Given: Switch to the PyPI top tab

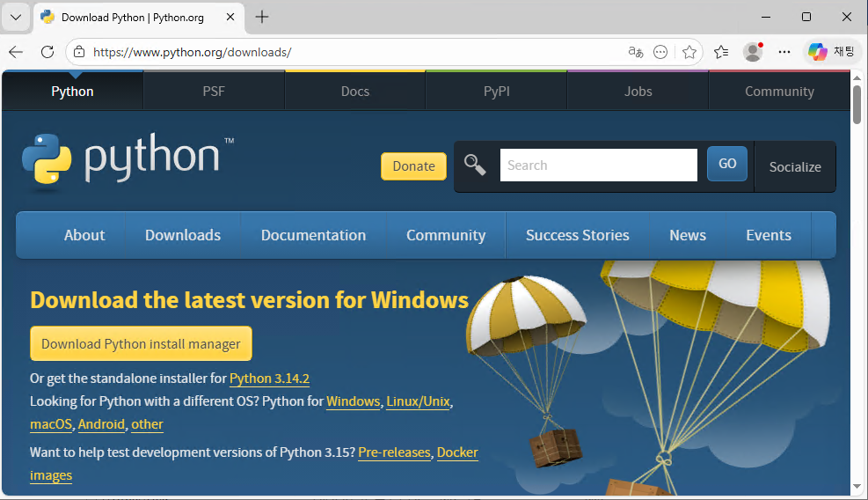Looking at the screenshot, I should click(x=497, y=92).
